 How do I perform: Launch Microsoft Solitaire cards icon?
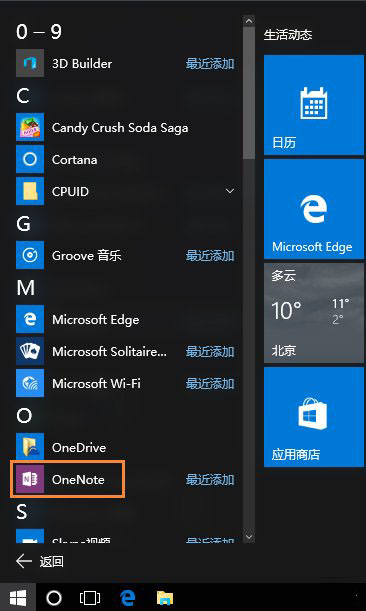[x=30, y=351]
